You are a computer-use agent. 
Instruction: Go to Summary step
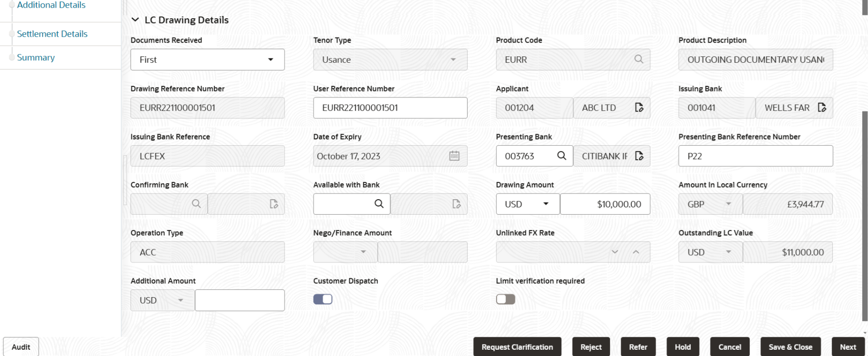[x=36, y=57]
